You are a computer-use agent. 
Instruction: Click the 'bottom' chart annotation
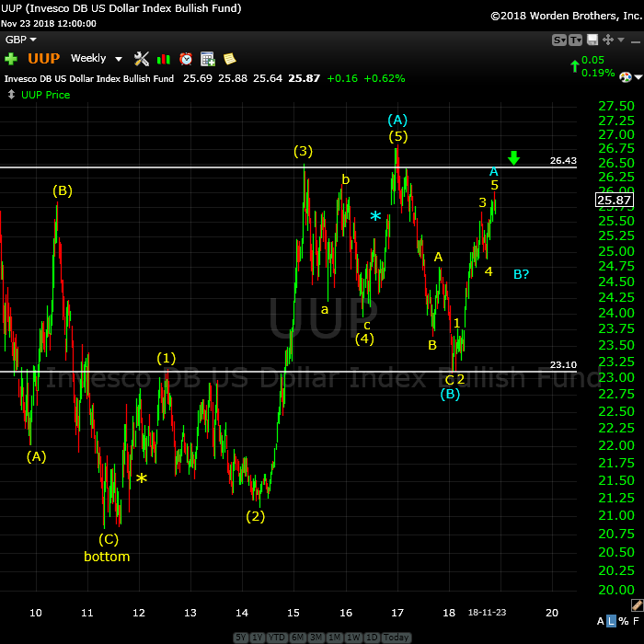[x=107, y=557]
